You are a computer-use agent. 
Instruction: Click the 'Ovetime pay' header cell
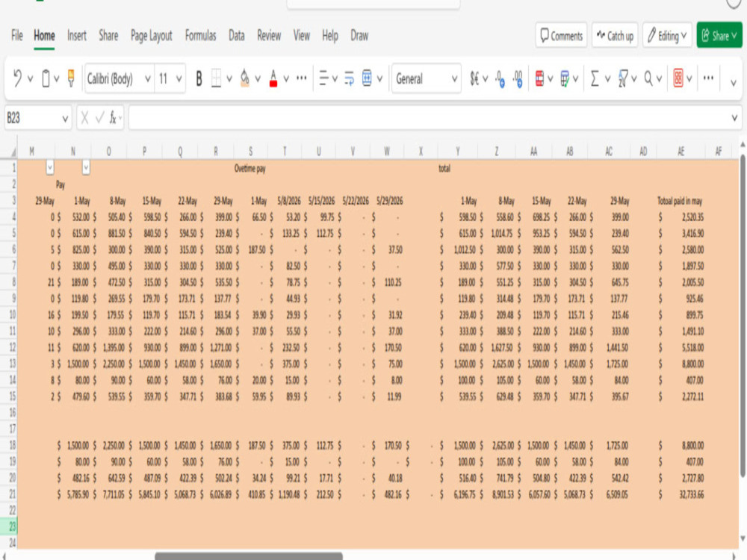point(249,168)
